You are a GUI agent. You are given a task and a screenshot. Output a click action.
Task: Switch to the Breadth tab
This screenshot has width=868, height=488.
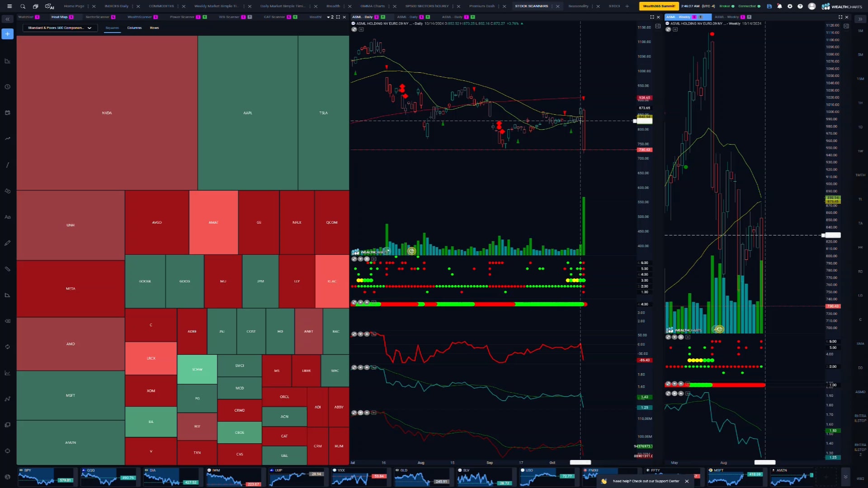tap(333, 6)
